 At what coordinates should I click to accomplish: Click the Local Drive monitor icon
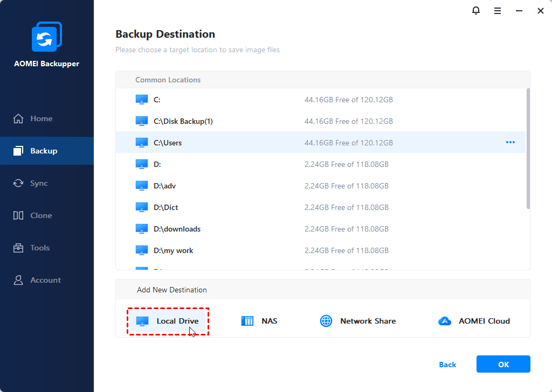(x=142, y=321)
